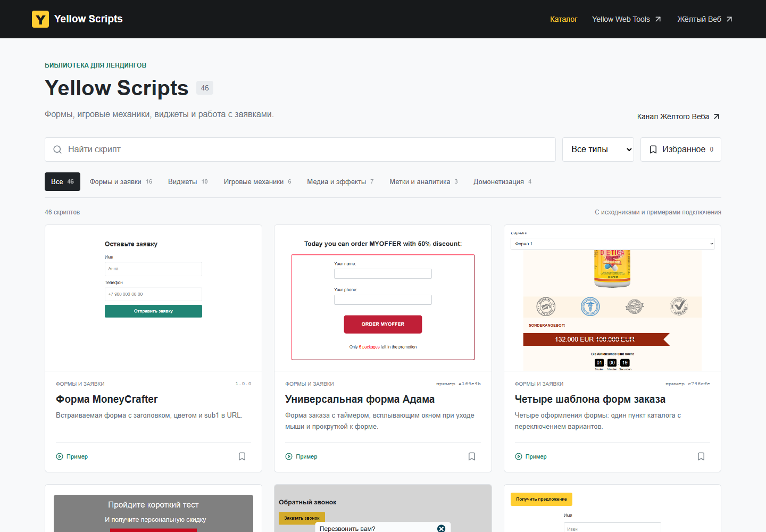Click the Отправить заявку button in the preview
Image resolution: width=766 pixels, height=532 pixels.
pyautogui.click(x=153, y=311)
